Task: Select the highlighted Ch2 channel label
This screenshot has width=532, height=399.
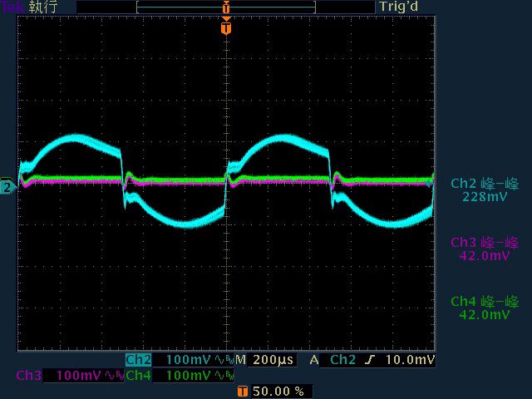Action: pyautogui.click(x=138, y=360)
